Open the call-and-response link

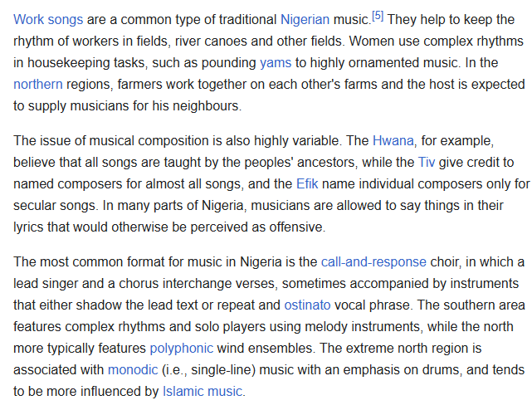click(x=373, y=262)
